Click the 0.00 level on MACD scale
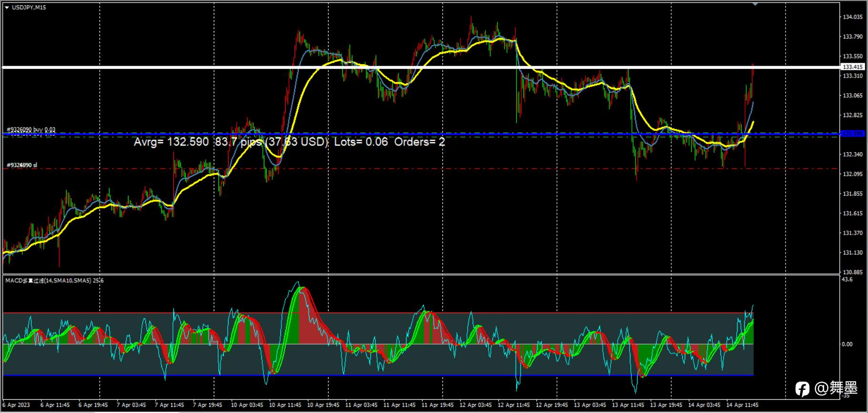The image size is (868, 413). [x=848, y=344]
